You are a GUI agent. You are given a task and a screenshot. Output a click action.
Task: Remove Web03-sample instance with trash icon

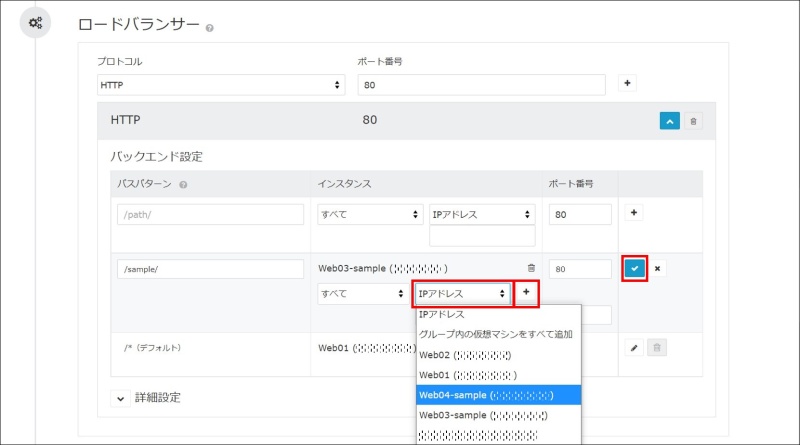point(531,268)
